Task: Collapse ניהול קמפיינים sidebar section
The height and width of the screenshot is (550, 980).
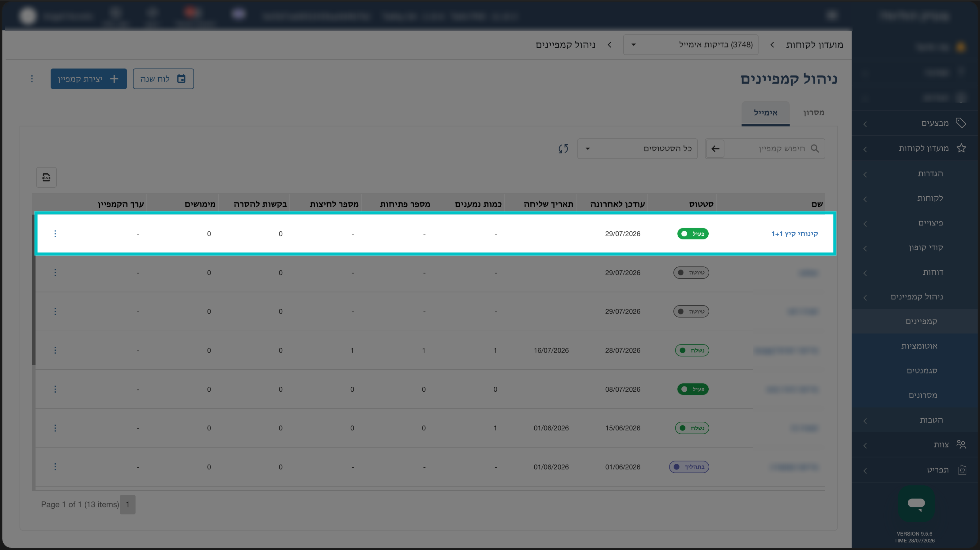Action: 915,297
